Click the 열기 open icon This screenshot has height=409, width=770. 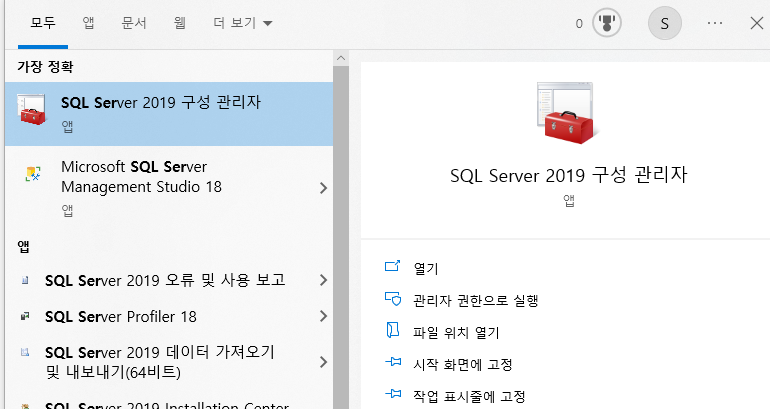coord(392,266)
